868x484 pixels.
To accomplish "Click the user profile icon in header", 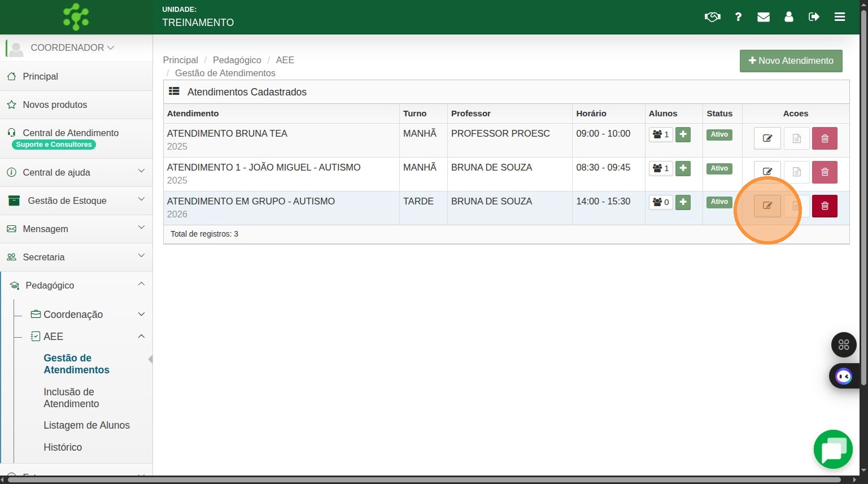I will coord(788,17).
